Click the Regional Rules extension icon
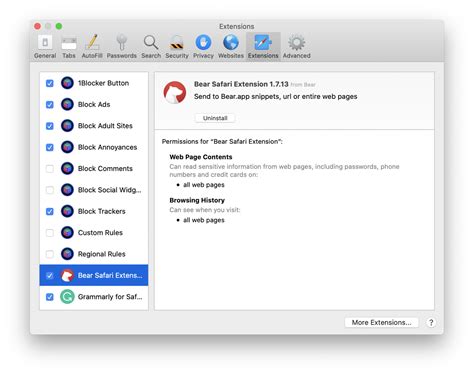Viewport: 474px width, 374px height. tap(67, 254)
